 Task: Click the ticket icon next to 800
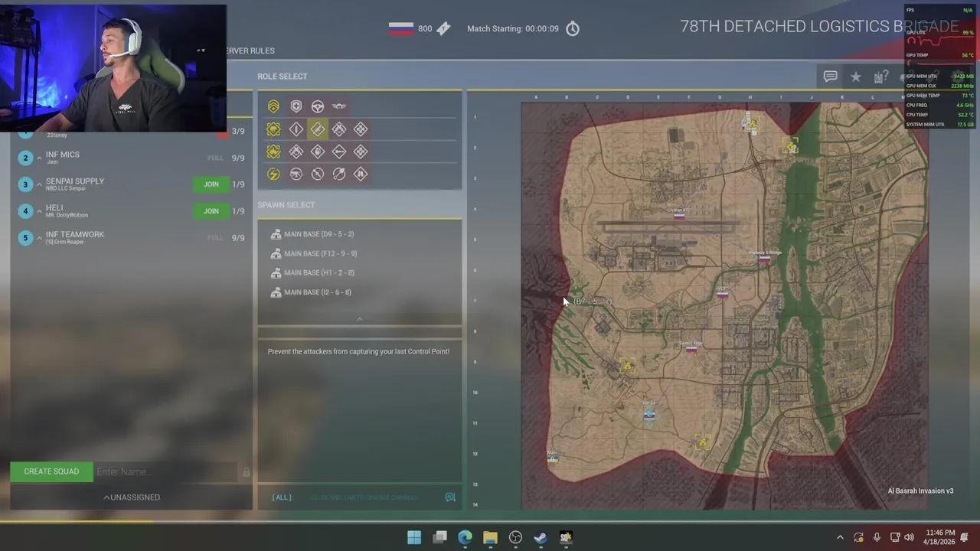[445, 28]
